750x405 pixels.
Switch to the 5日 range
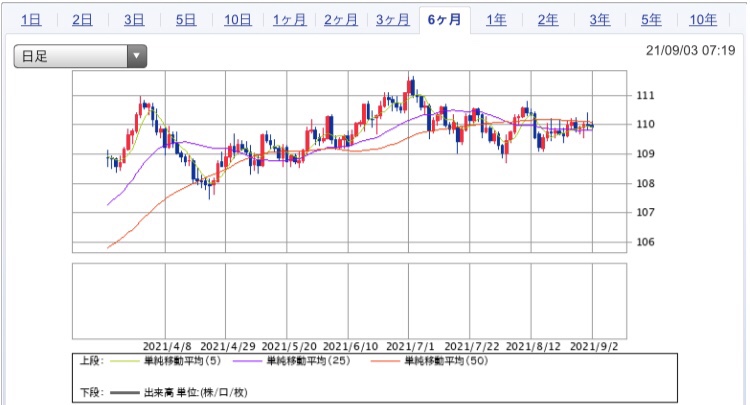pos(186,20)
